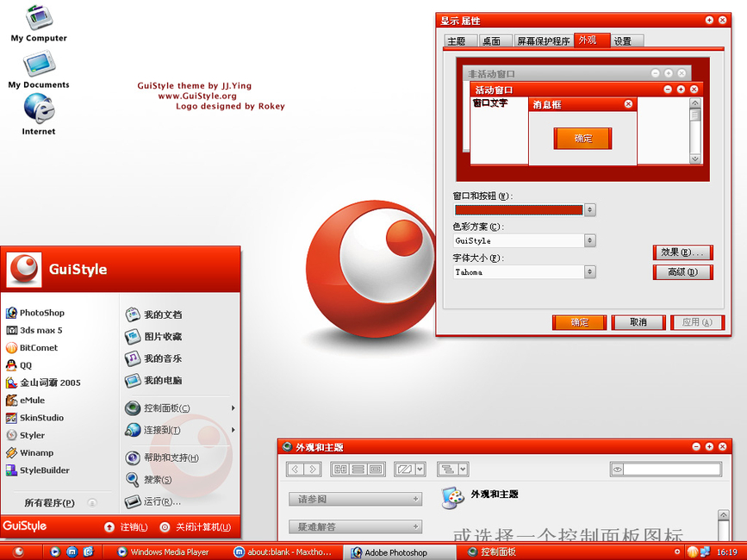Viewport: 747px width, 560px height.
Task: Open the My Documents desktop icon
Action: [x=39, y=71]
